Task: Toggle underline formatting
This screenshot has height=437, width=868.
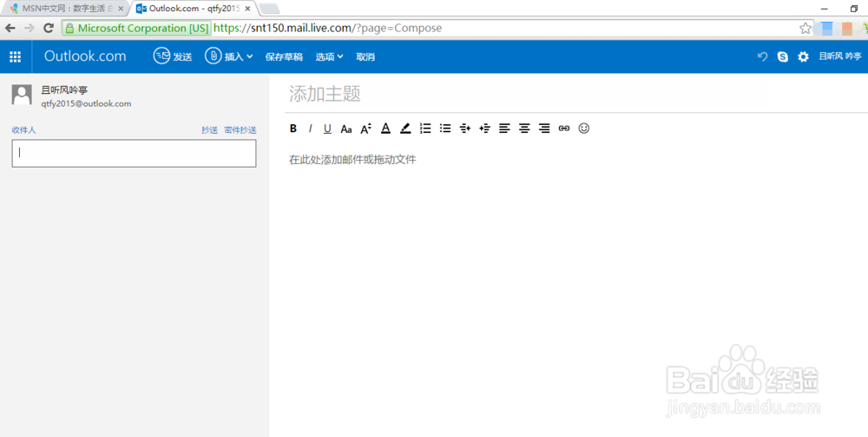Action: pos(328,129)
